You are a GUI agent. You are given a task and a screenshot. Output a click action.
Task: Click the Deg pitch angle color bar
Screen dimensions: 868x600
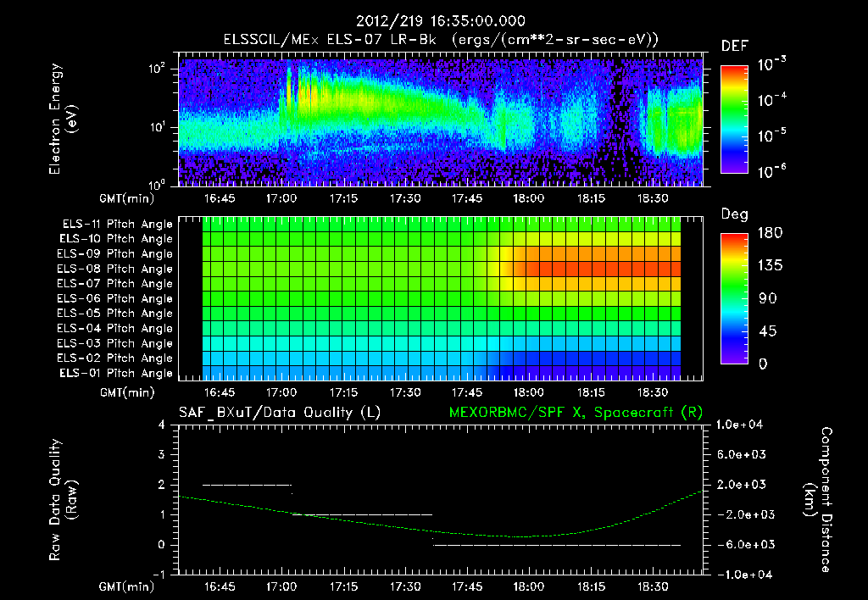click(x=734, y=298)
